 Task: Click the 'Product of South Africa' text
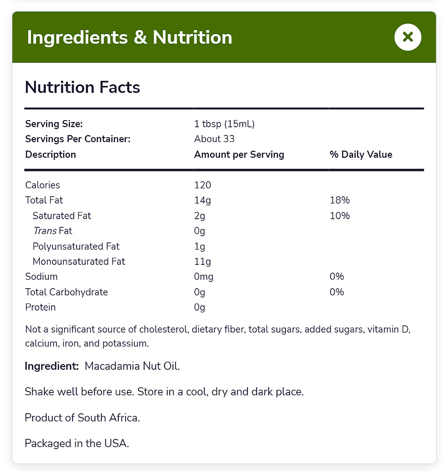[82, 418]
